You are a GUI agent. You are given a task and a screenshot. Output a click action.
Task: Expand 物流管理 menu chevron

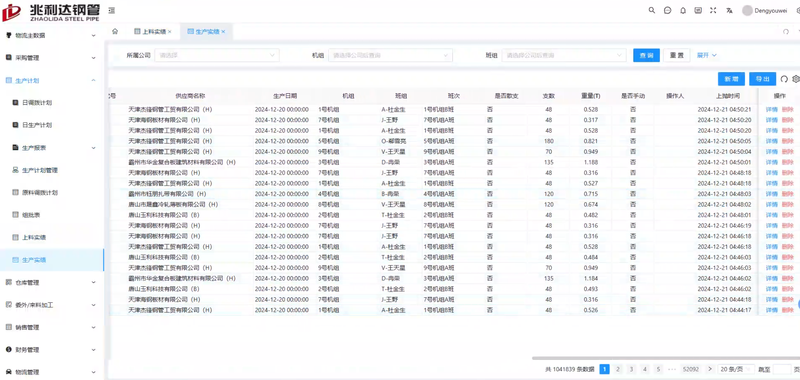(x=93, y=372)
